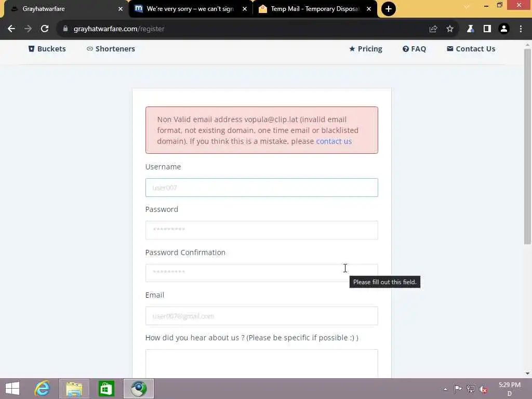Click scrollbar down arrow
Image resolution: width=532 pixels, height=399 pixels.
[x=527, y=374]
